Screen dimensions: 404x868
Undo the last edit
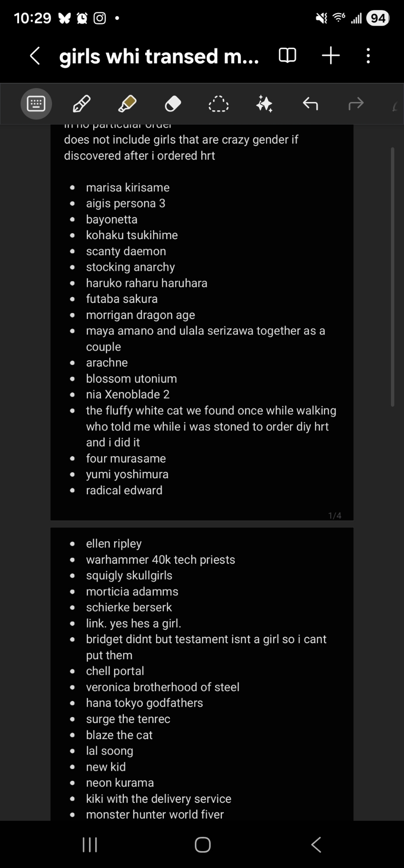(310, 104)
